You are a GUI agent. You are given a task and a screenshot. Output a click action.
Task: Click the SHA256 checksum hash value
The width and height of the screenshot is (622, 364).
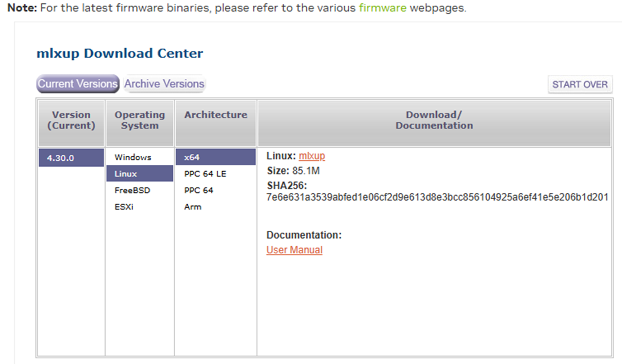437,197
